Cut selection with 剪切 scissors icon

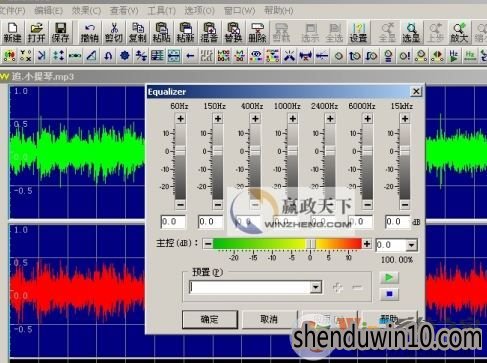pos(114,32)
